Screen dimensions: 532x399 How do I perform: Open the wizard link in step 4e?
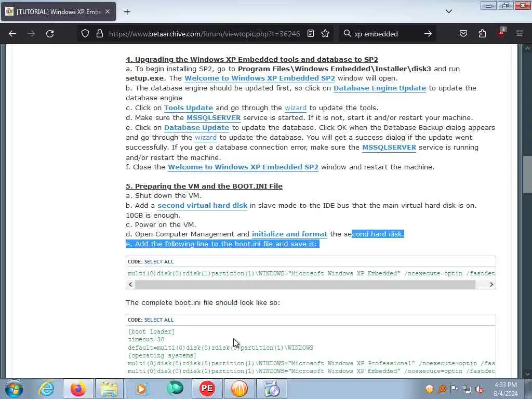[206, 137]
